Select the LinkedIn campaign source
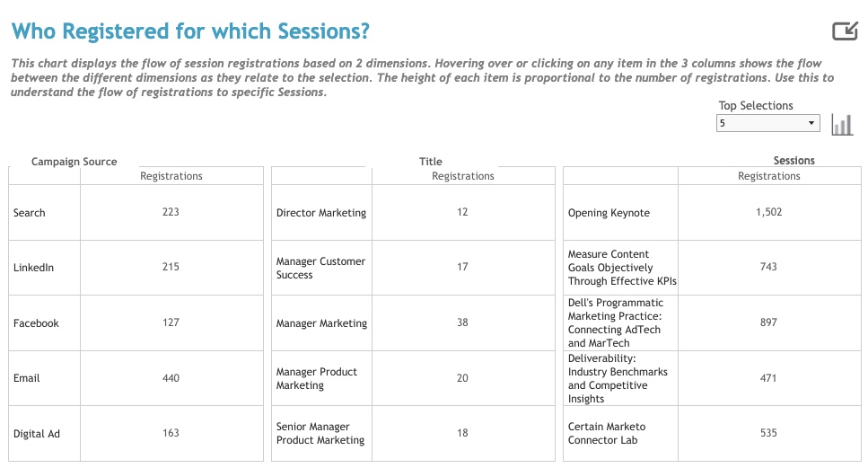This screenshot has height=468, width=868. [33, 268]
